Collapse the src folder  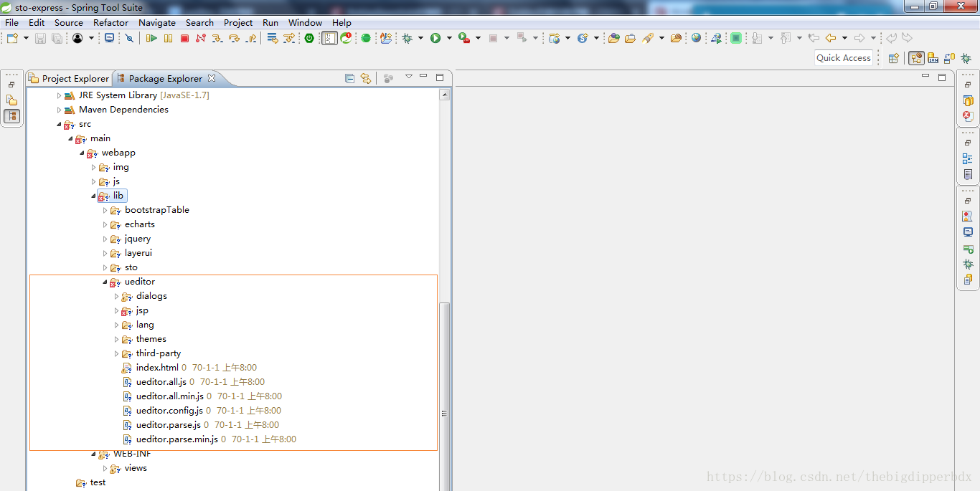59,124
